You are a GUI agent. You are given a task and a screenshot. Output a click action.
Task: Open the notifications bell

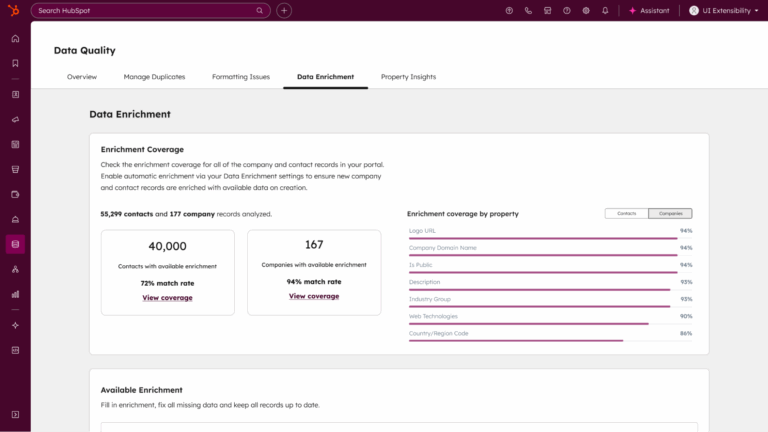pyautogui.click(x=605, y=10)
